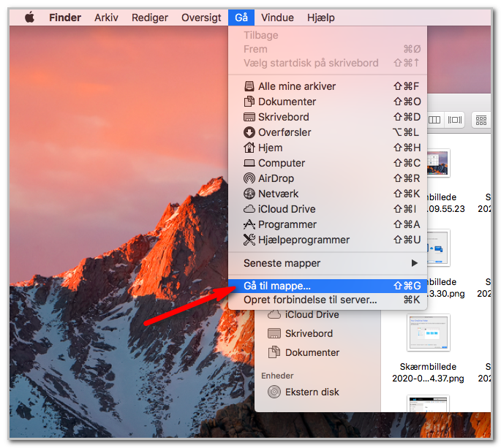Open the Hjælp menu
501x448 pixels.
pyautogui.click(x=321, y=18)
